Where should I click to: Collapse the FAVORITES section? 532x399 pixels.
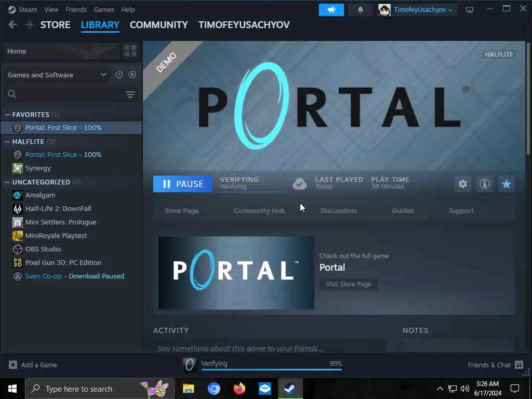pyautogui.click(x=7, y=115)
